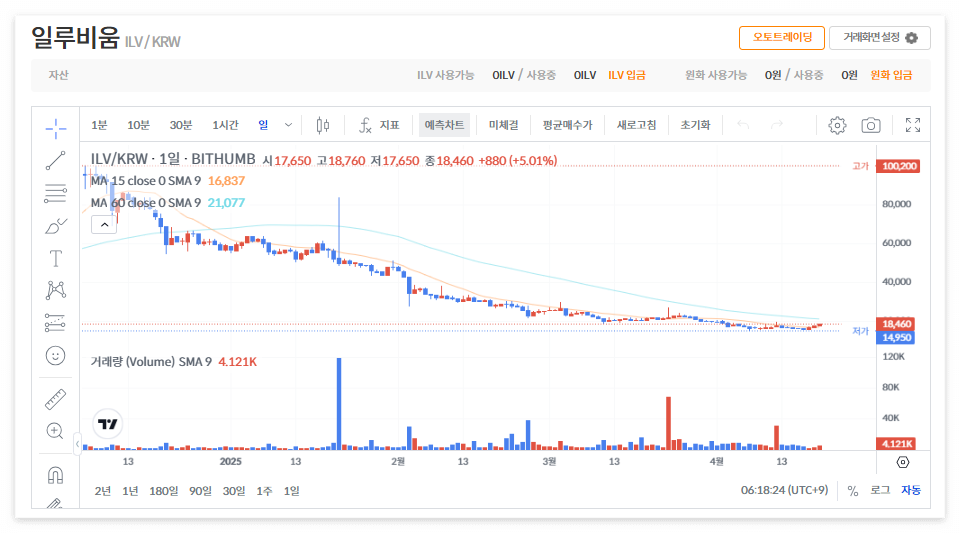Screen dimensions: 960x533
Task: Take a chart snapshot with camera icon
Action: pyautogui.click(x=871, y=125)
